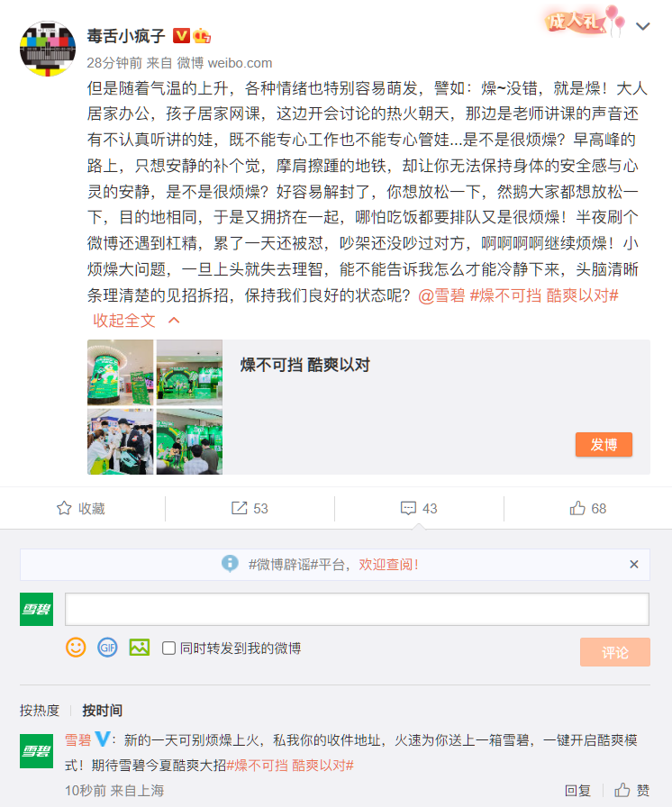672x807 pixels.
Task: Open the @雪碧 mention link
Action: [441, 295]
